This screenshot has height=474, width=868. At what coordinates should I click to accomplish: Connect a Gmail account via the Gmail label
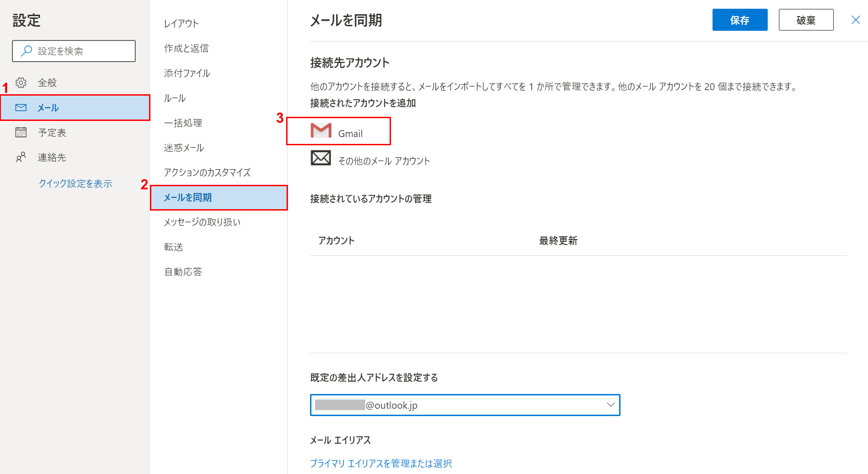[x=351, y=133]
